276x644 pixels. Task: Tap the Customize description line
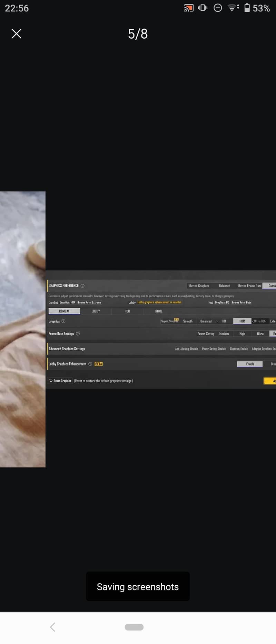tap(141, 296)
